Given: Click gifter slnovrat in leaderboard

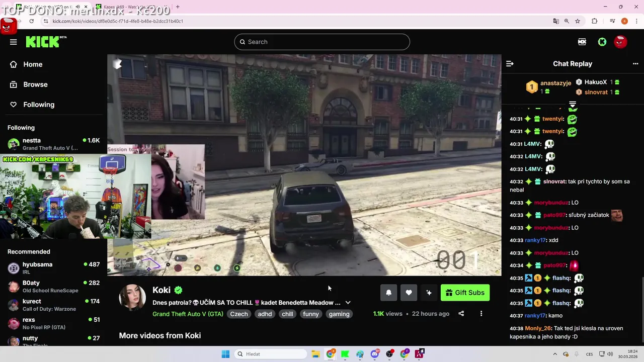Looking at the screenshot, I should (596, 92).
